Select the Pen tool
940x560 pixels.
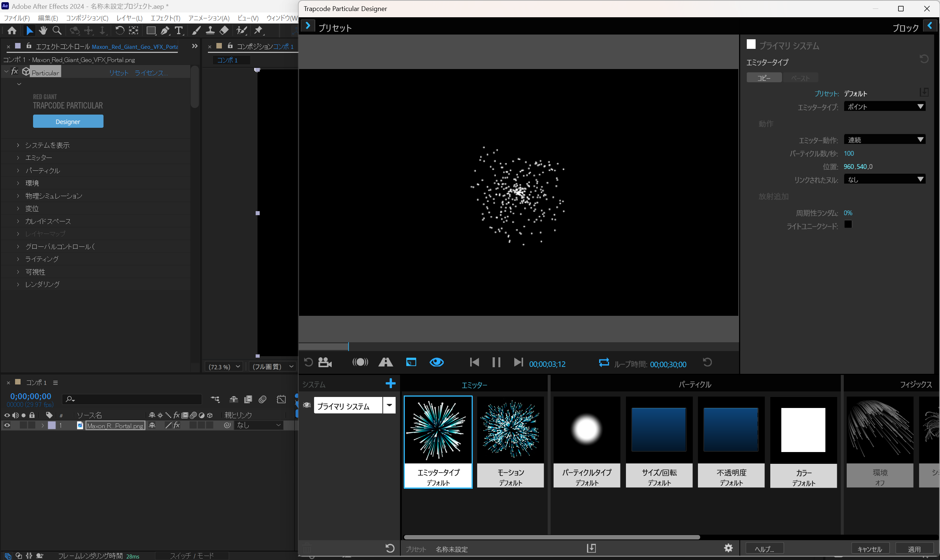tap(165, 30)
